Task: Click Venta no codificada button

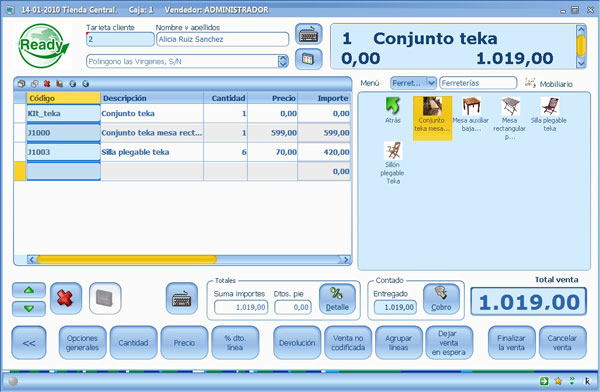Action: click(348, 343)
